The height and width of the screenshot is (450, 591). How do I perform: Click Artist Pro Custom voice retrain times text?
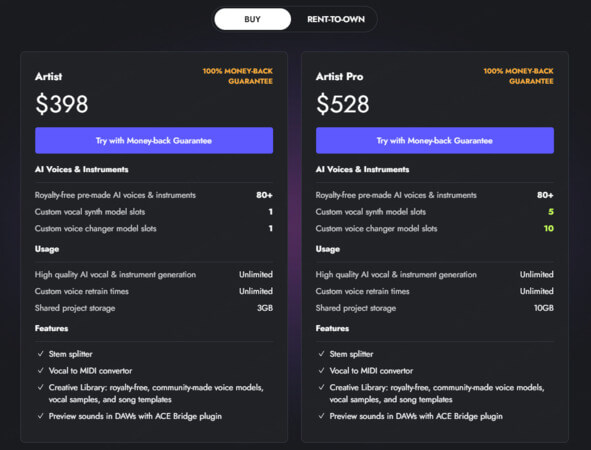click(363, 291)
